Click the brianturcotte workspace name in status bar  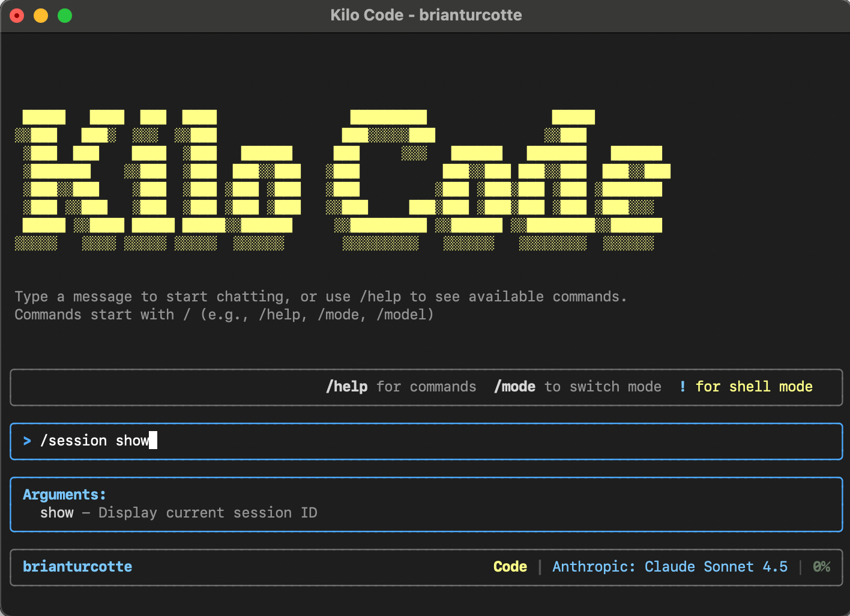(x=77, y=567)
